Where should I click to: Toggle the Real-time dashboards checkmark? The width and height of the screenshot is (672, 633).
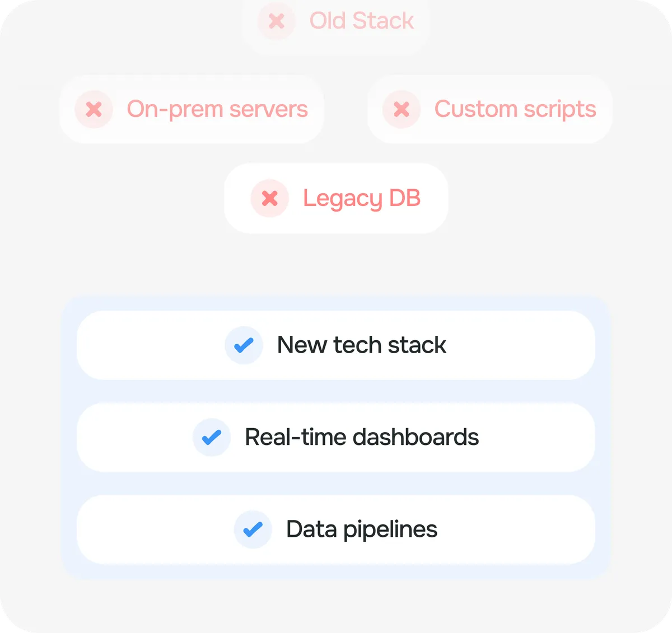(212, 437)
